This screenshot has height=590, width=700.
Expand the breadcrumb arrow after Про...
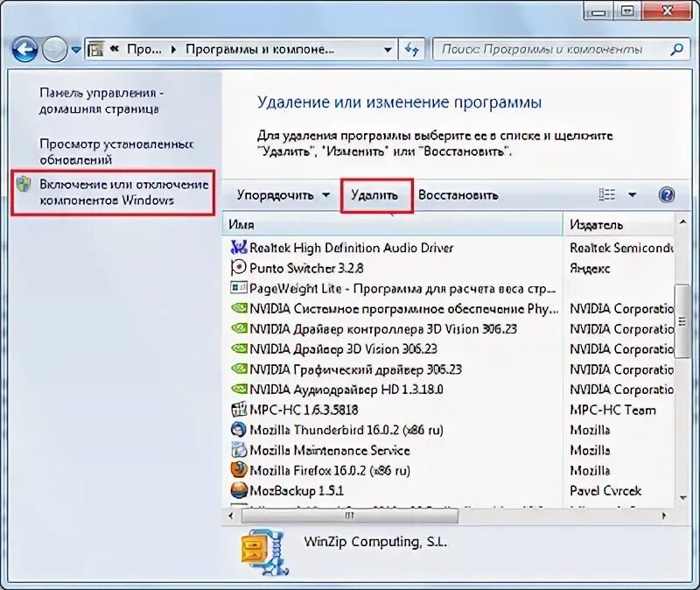(173, 50)
